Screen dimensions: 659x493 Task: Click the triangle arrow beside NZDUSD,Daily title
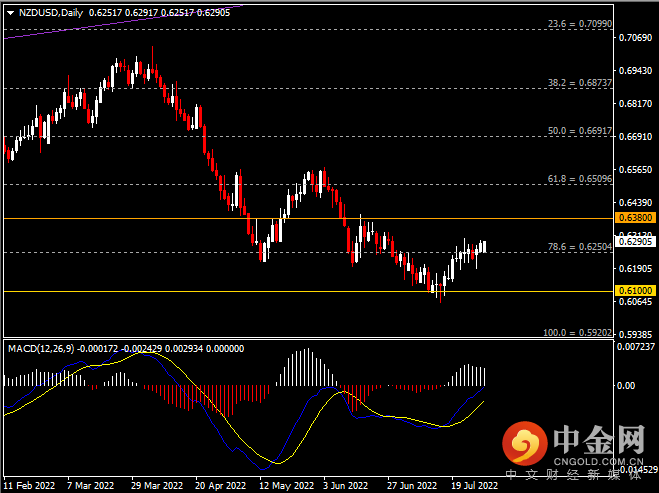point(9,13)
